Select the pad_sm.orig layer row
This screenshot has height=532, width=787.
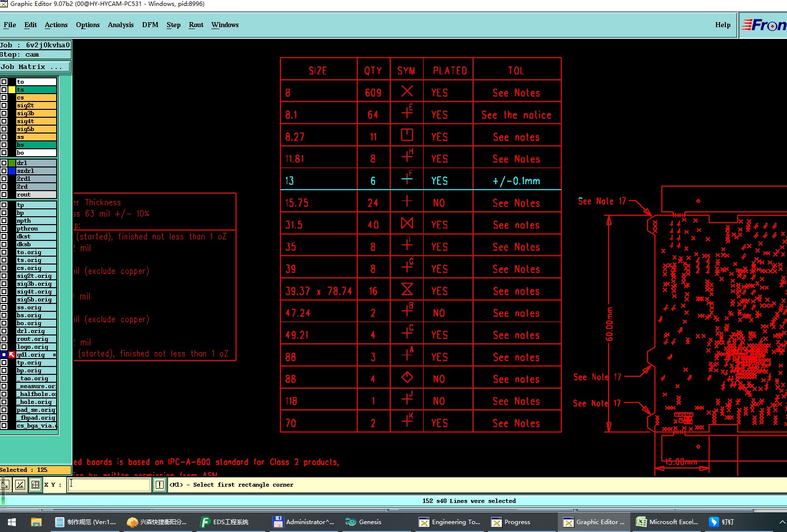[x=36, y=410]
